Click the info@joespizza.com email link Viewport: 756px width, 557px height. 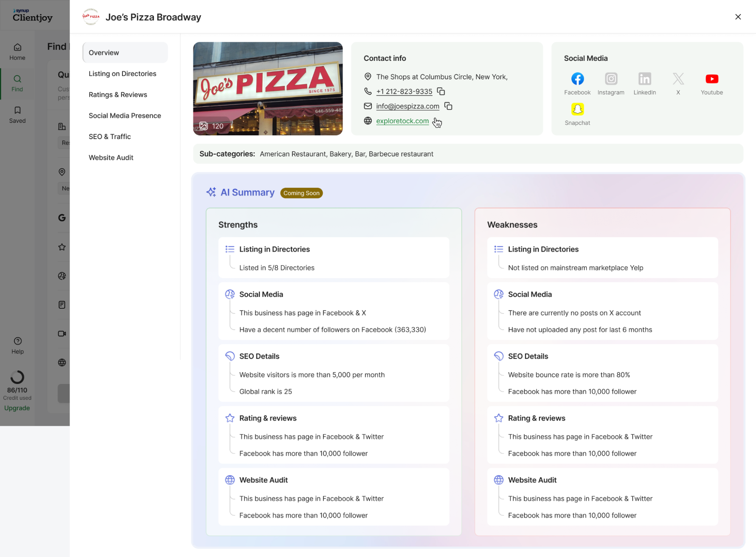(407, 106)
